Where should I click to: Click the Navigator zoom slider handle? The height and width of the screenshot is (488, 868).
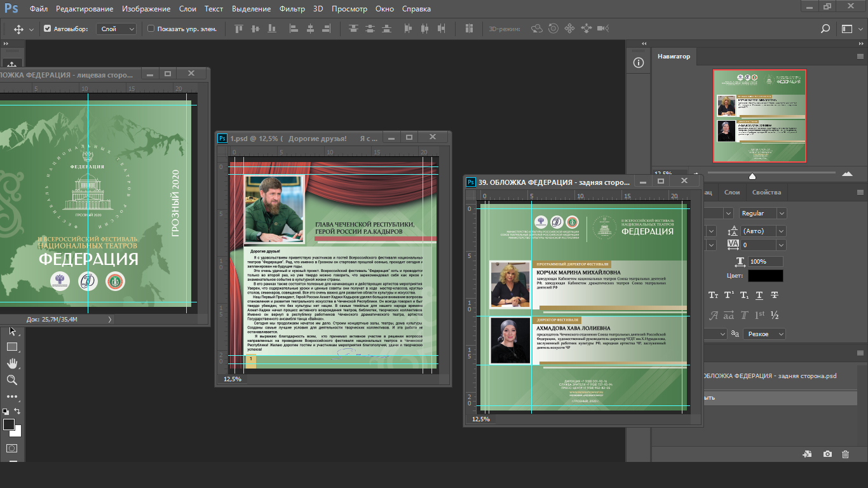click(752, 176)
